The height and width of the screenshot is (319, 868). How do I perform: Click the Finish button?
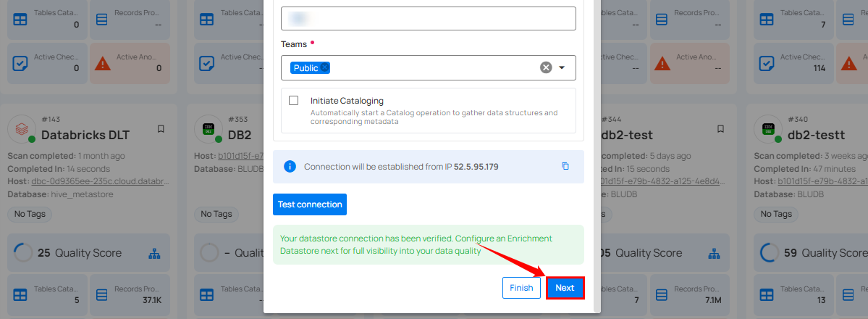click(521, 288)
